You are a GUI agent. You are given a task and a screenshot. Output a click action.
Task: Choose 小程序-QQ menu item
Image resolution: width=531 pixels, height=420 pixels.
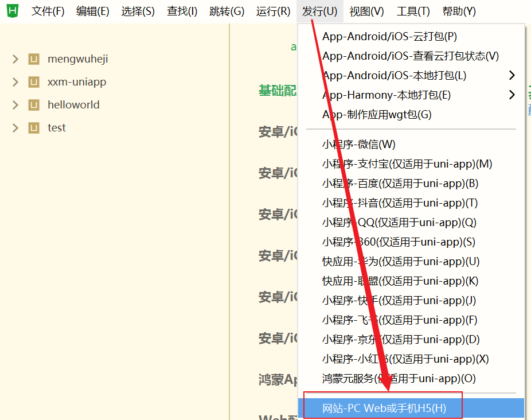[x=411, y=223]
